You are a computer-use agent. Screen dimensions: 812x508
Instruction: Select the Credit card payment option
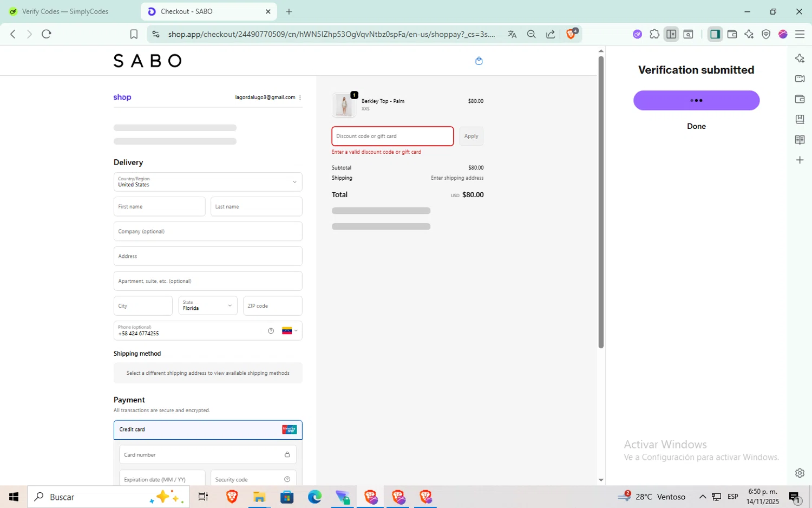(x=208, y=429)
